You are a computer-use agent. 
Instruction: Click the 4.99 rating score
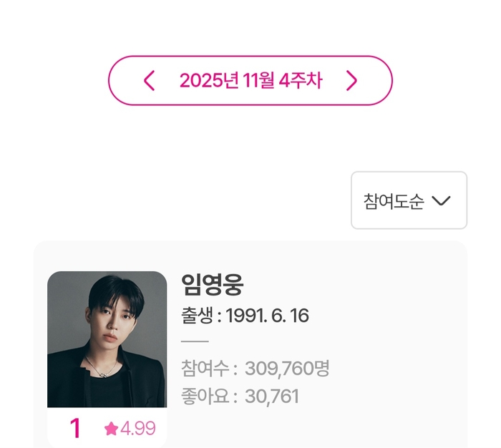[x=137, y=429]
